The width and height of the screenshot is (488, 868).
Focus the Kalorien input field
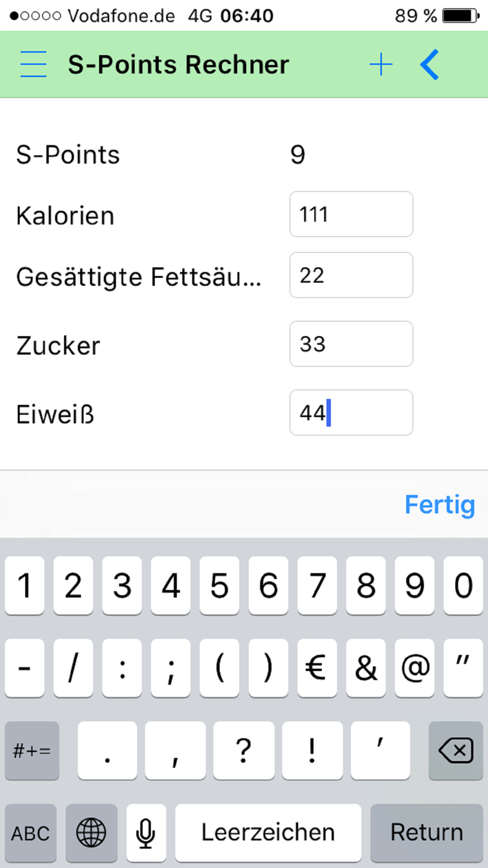pyautogui.click(x=351, y=214)
